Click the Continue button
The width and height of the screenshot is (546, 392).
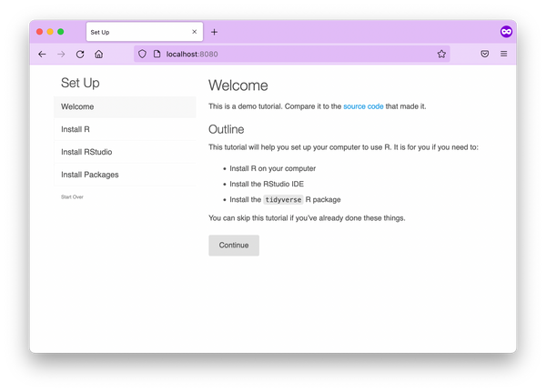[234, 246]
